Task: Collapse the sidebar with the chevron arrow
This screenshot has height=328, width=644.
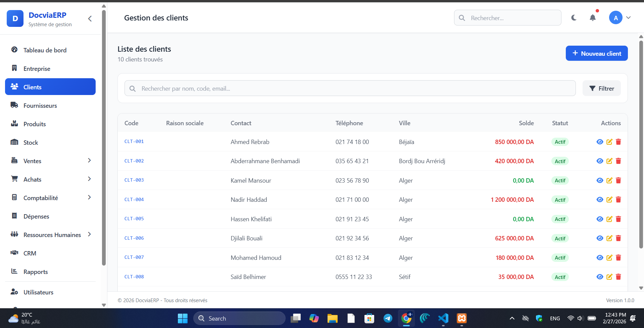Action: coord(90,19)
